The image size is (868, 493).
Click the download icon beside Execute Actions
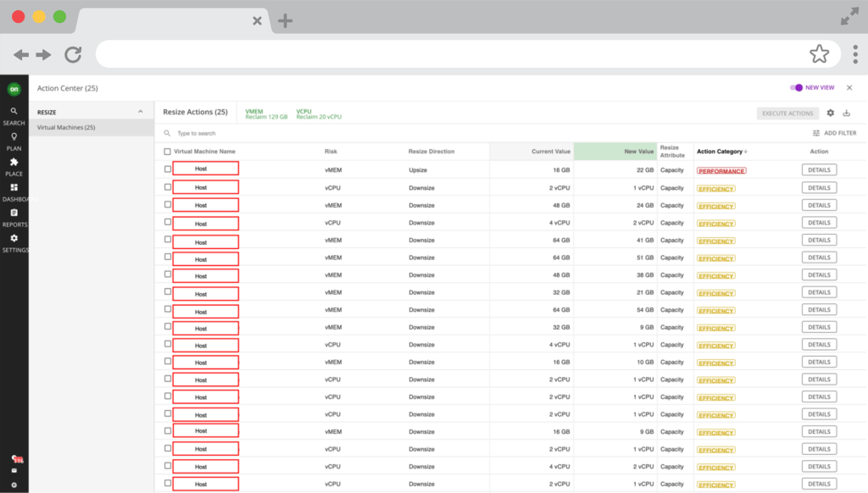(x=846, y=113)
